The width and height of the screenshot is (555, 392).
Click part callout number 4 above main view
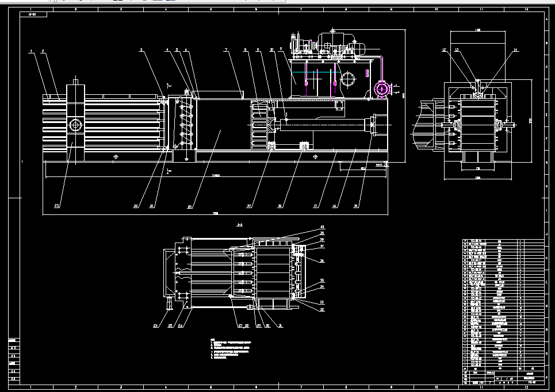[167, 50]
